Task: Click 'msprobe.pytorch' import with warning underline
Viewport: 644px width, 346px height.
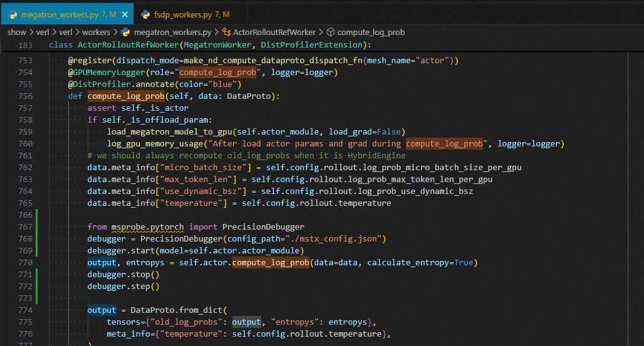Action: [147, 227]
